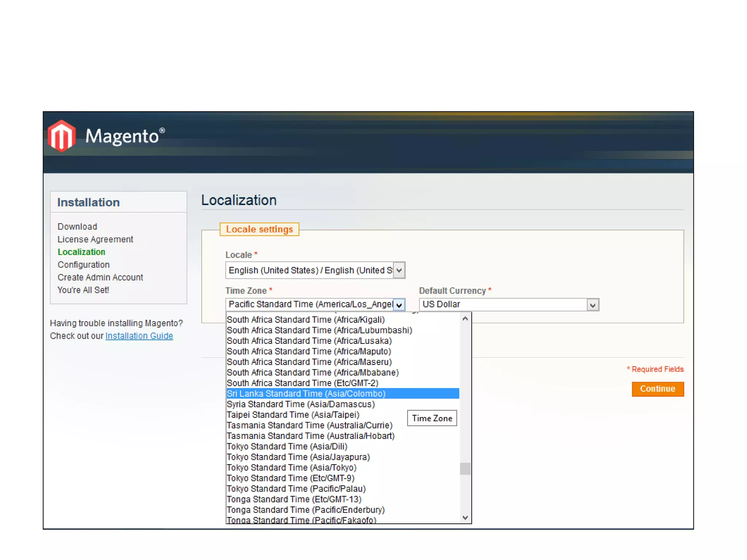This screenshot has height=560, width=747.
Task: Click the Magento logo icon
Action: pos(62,136)
